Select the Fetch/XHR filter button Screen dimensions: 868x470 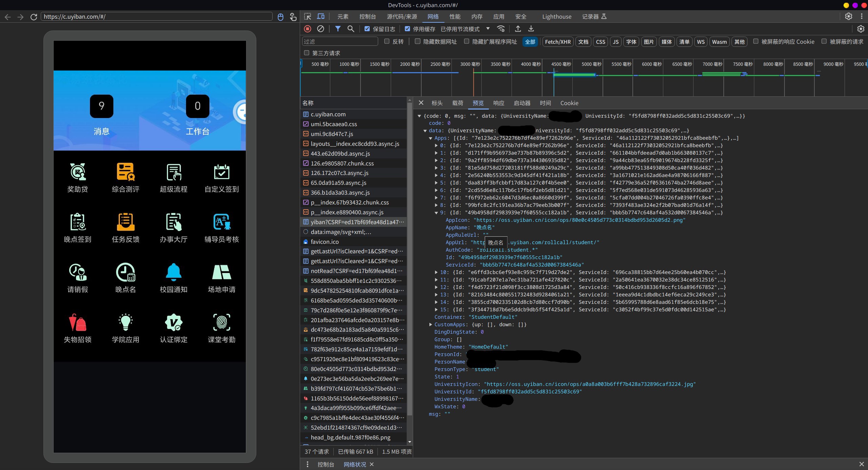click(558, 42)
